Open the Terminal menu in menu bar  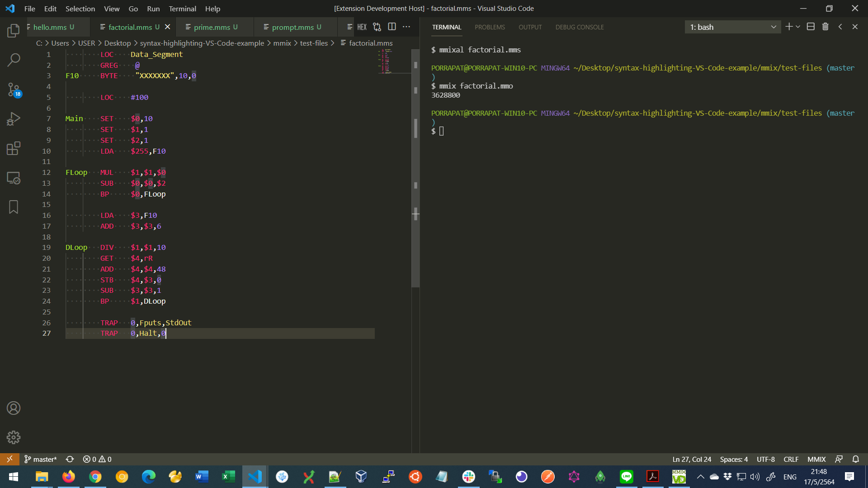[x=182, y=9]
